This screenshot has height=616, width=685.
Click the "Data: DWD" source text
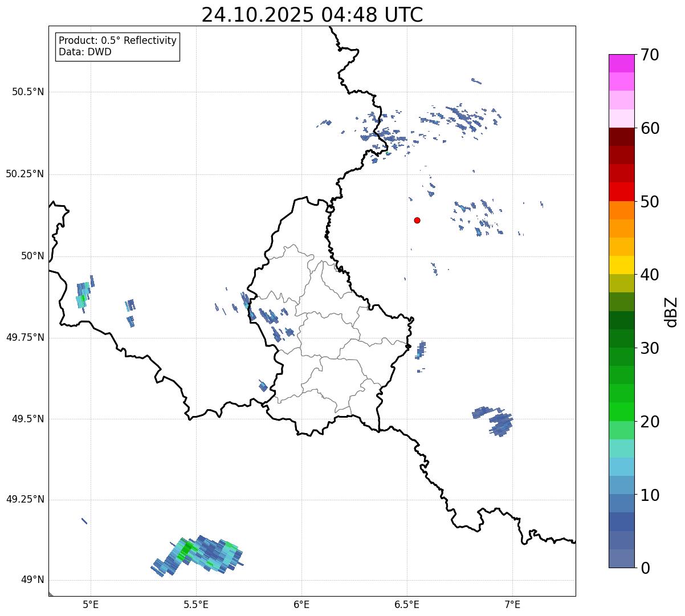click(x=85, y=52)
